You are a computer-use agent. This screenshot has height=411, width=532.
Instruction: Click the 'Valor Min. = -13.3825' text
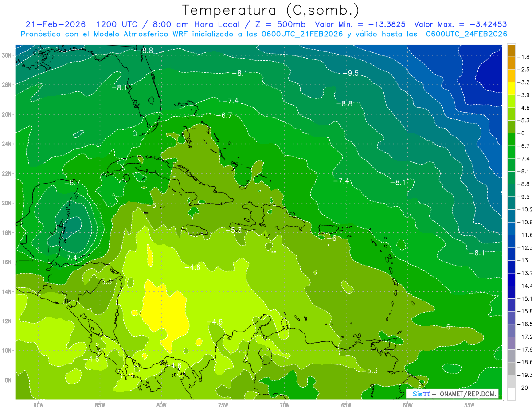click(361, 24)
